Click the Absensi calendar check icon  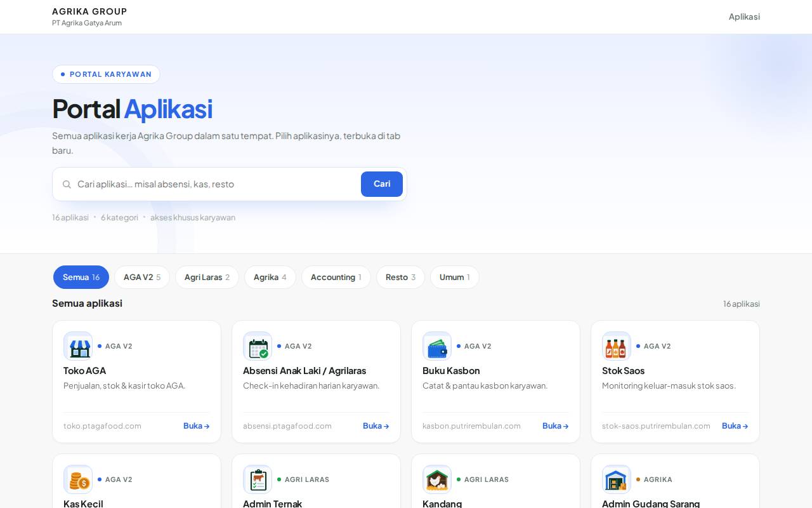[258, 346]
